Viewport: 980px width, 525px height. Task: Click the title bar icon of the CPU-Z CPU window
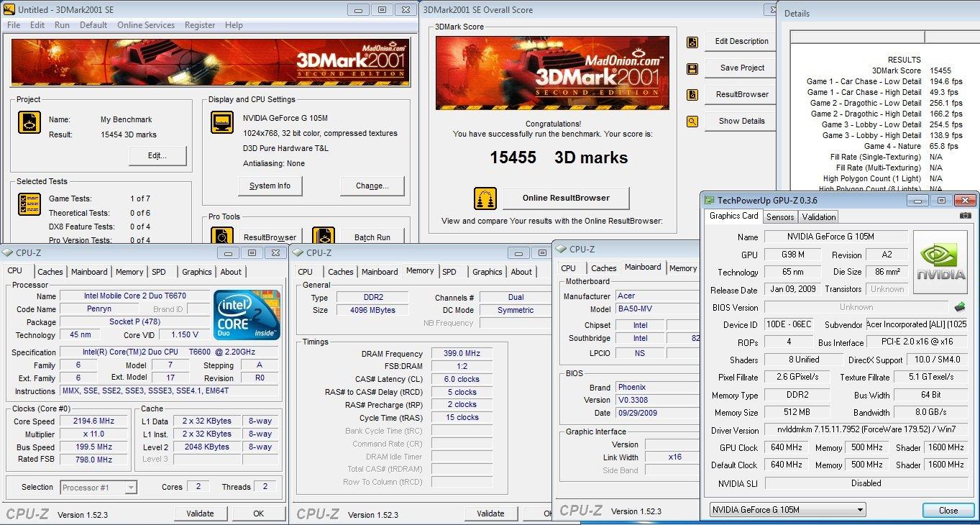pyautogui.click(x=8, y=252)
